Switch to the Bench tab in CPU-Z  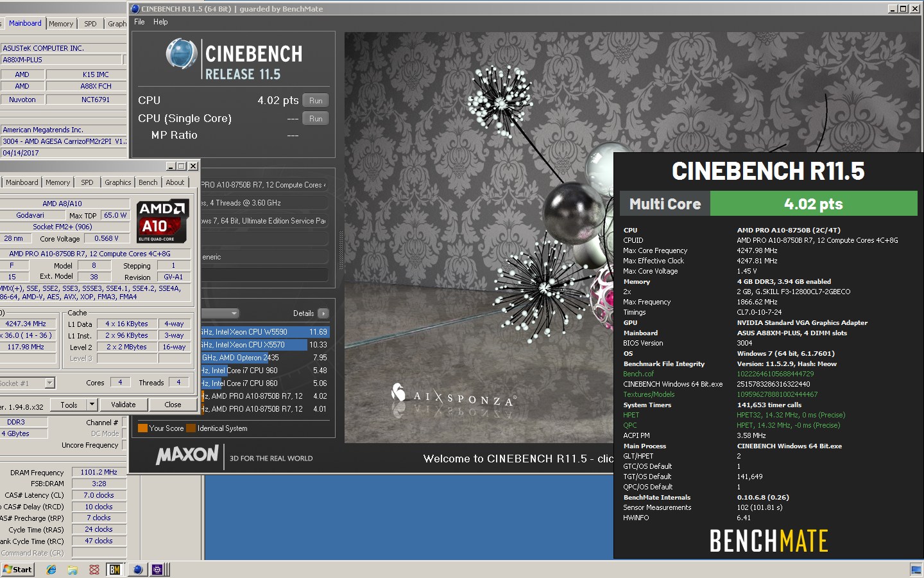click(x=148, y=182)
